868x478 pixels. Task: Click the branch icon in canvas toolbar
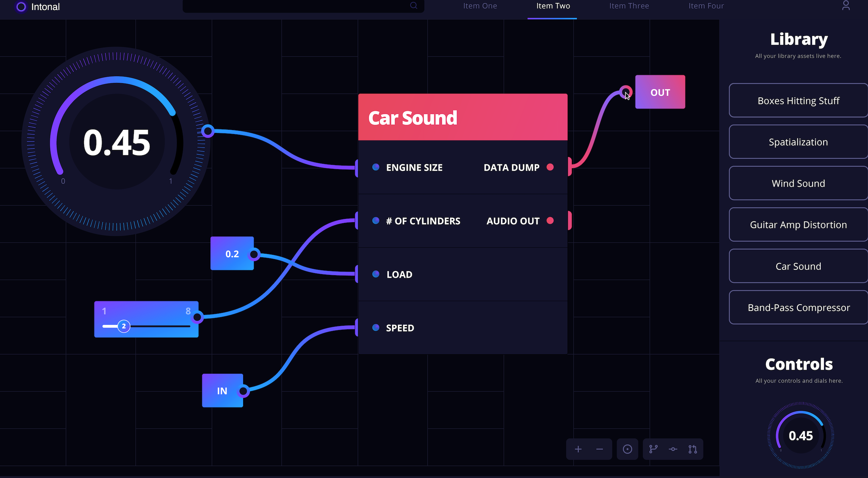point(654,449)
